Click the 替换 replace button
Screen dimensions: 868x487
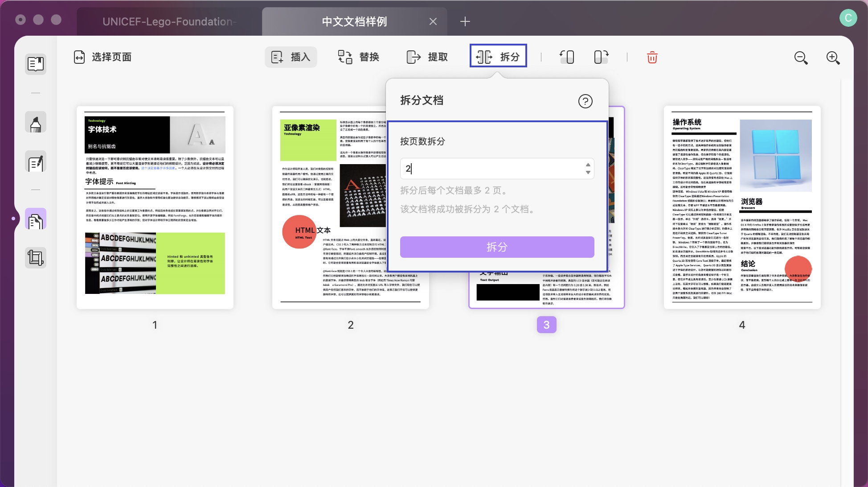tap(359, 57)
